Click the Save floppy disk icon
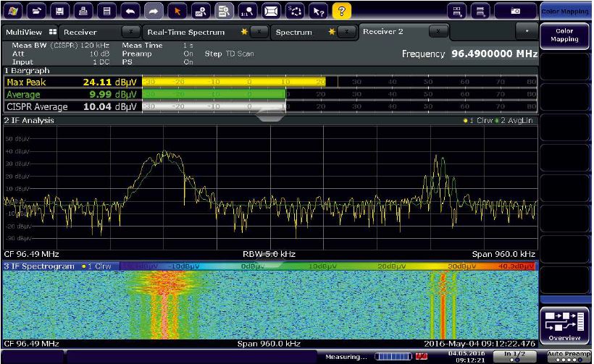This screenshot has height=364, width=594. pos(60,11)
